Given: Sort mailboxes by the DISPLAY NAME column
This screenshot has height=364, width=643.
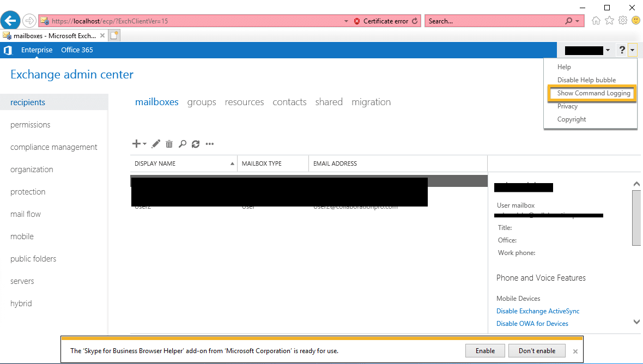Looking at the screenshot, I should pyautogui.click(x=154, y=163).
